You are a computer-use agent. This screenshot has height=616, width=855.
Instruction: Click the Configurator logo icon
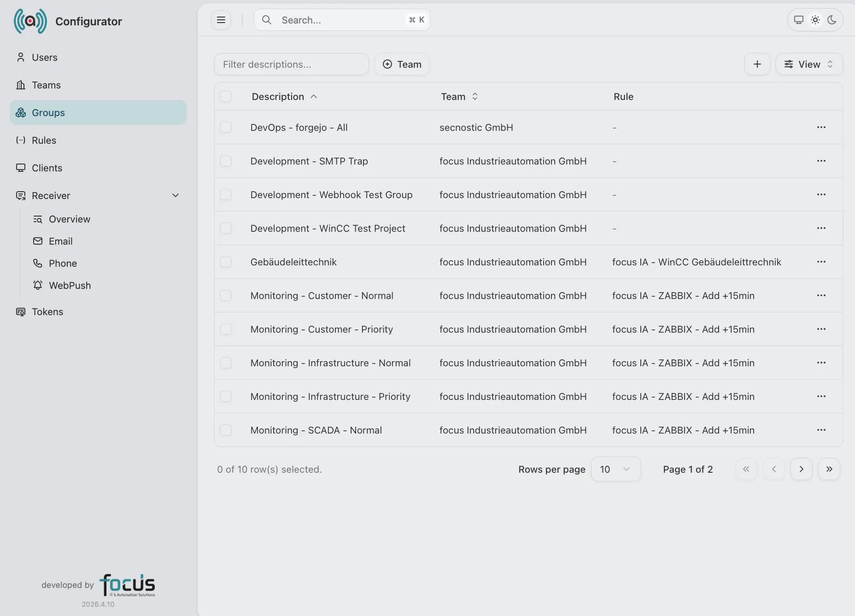[x=30, y=21]
